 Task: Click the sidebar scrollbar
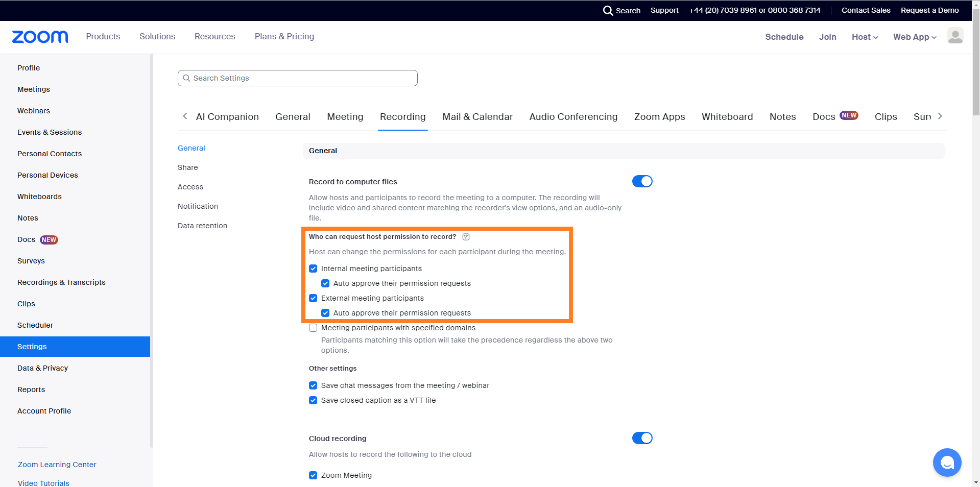pyautogui.click(x=152, y=250)
